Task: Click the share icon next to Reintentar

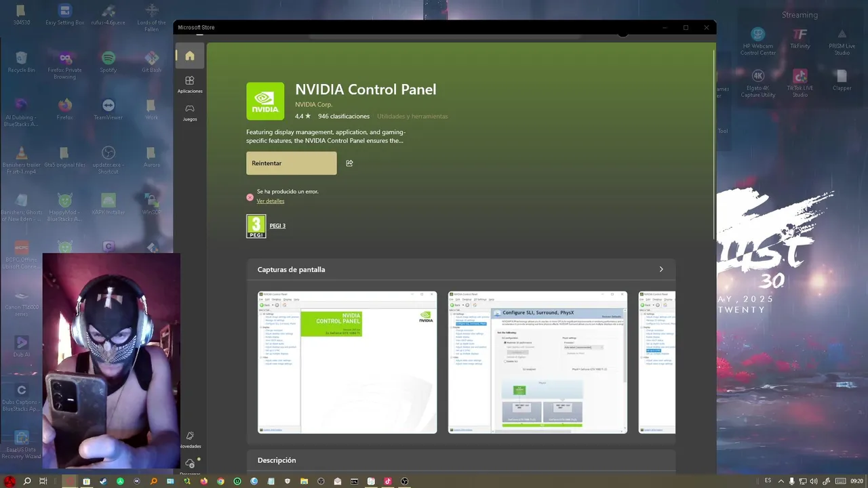Action: pyautogui.click(x=349, y=163)
